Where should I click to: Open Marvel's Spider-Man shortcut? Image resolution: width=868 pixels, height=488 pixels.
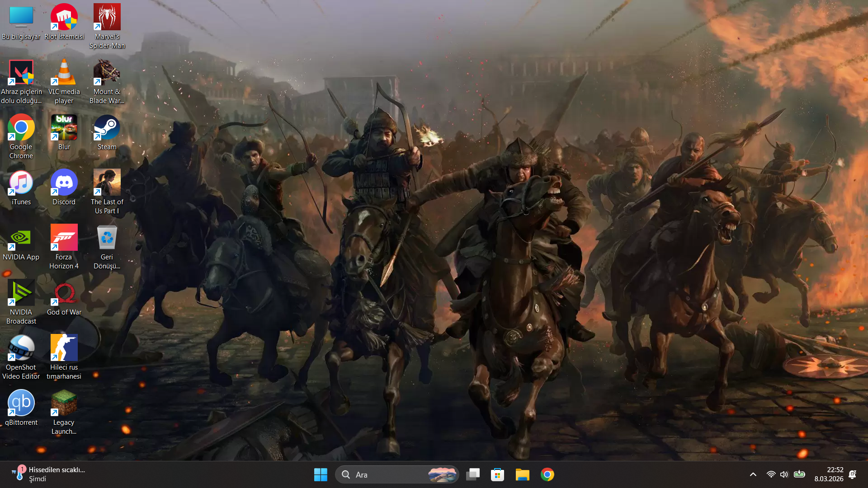click(x=107, y=26)
